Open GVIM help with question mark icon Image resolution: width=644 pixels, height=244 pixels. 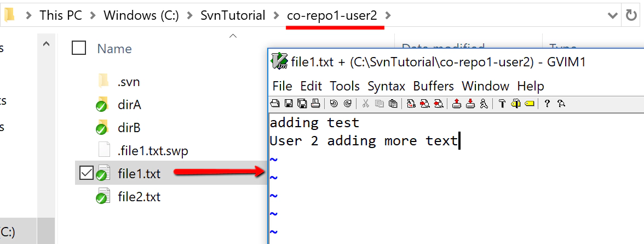pyautogui.click(x=547, y=104)
